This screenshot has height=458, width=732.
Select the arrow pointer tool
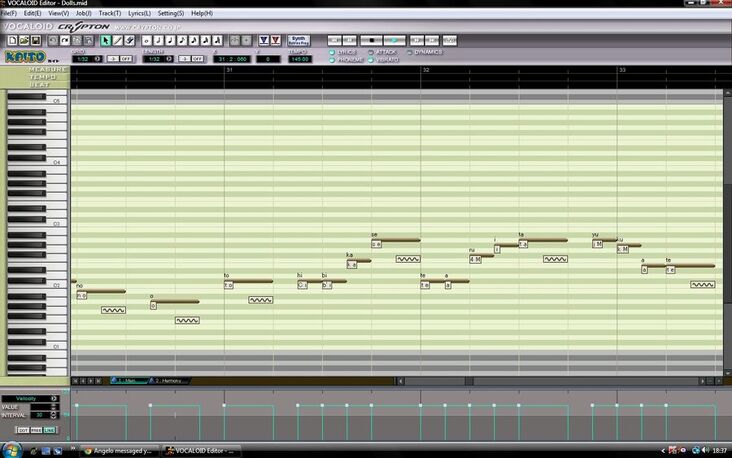pyautogui.click(x=106, y=41)
